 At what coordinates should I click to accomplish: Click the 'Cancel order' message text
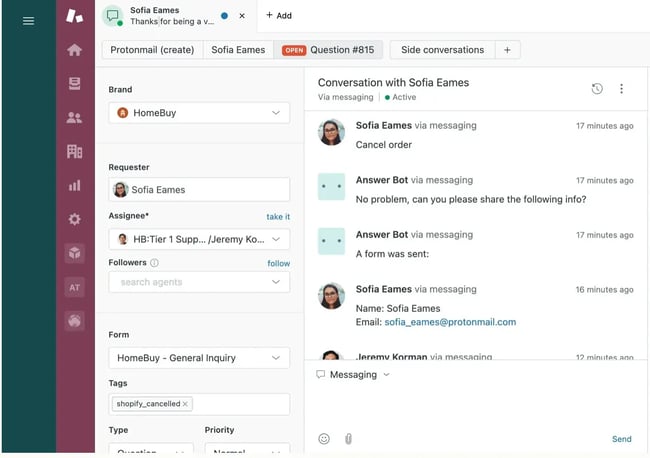(x=383, y=145)
